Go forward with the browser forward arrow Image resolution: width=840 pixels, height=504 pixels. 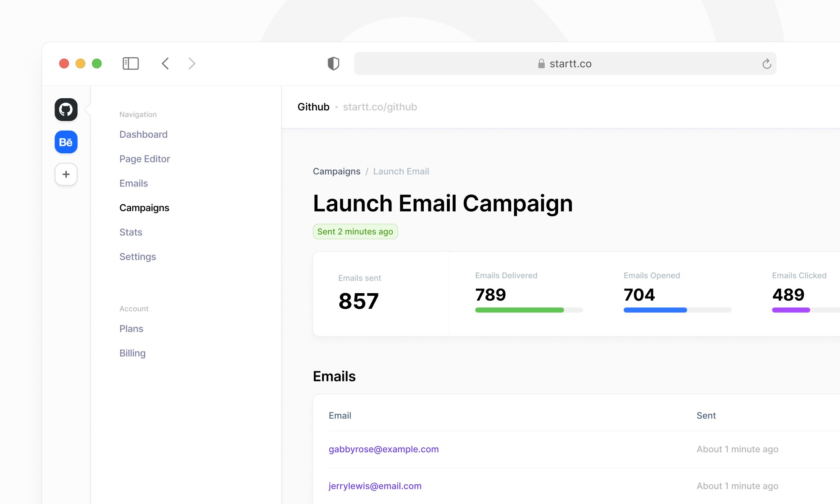[192, 63]
